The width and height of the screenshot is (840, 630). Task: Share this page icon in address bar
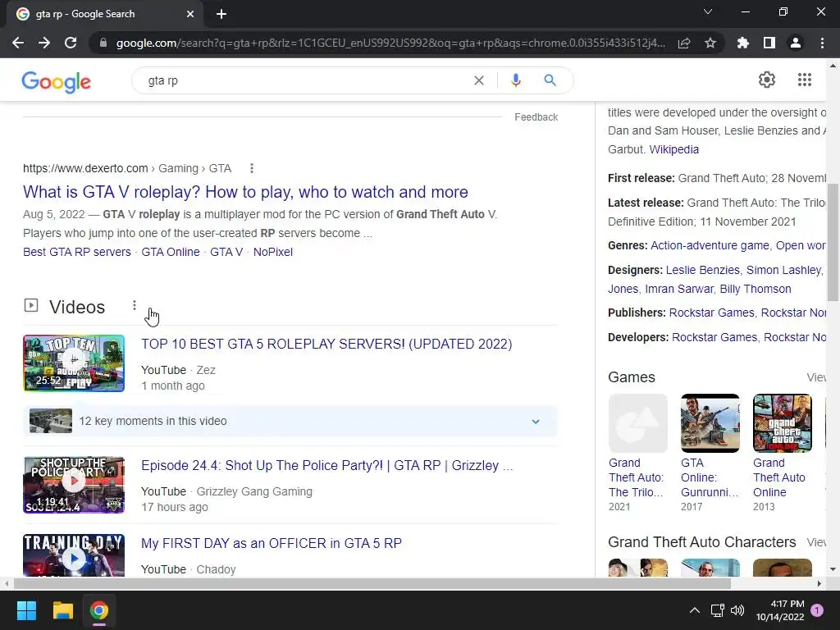684,43
